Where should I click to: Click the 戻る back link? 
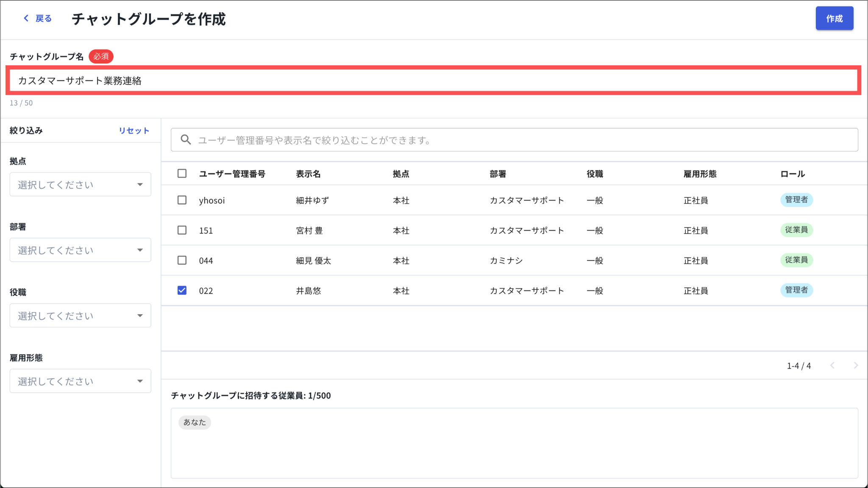[43, 18]
